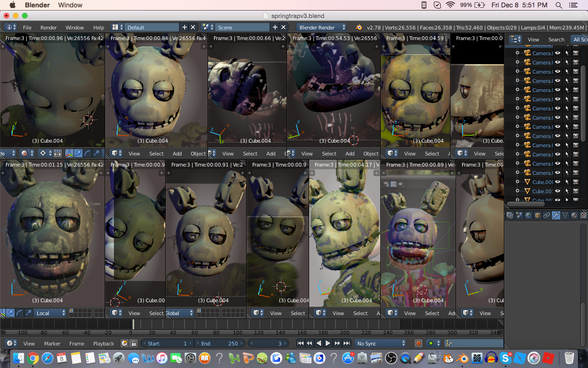
Task: Click the Blender logo in header
Action: pos(358,27)
